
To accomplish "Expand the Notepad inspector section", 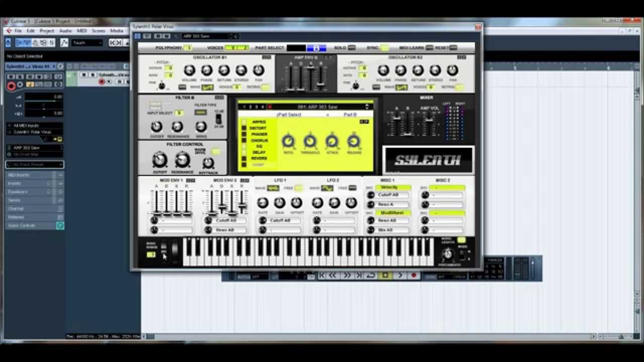I will [x=35, y=217].
